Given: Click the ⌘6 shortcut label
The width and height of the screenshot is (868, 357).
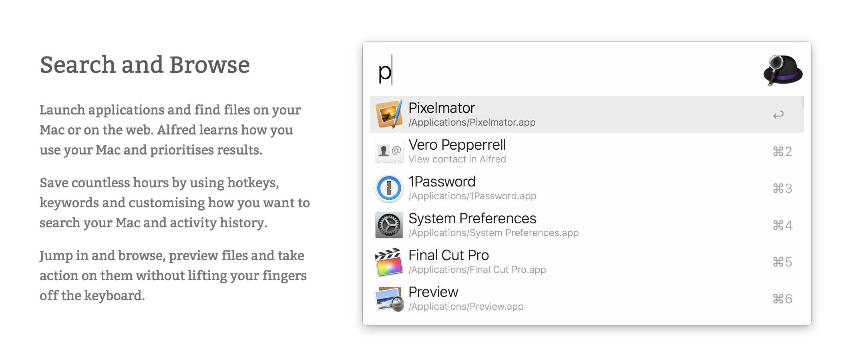Looking at the screenshot, I should 782,299.
